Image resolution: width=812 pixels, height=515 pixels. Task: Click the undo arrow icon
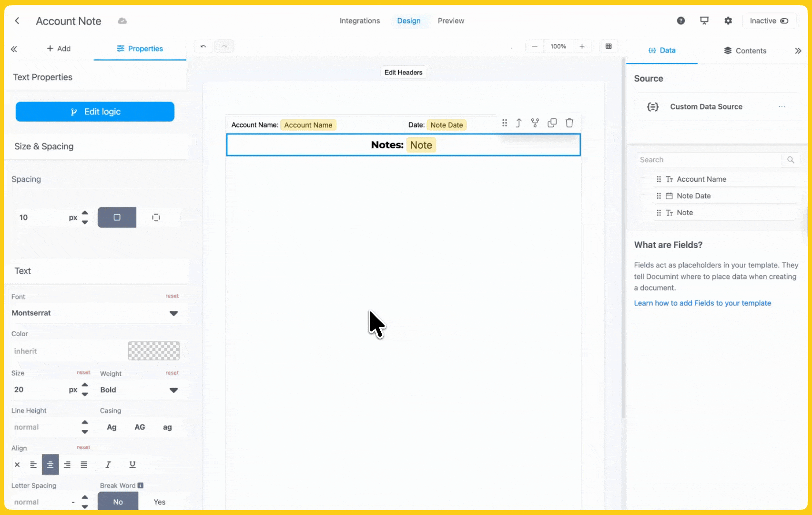click(x=203, y=47)
